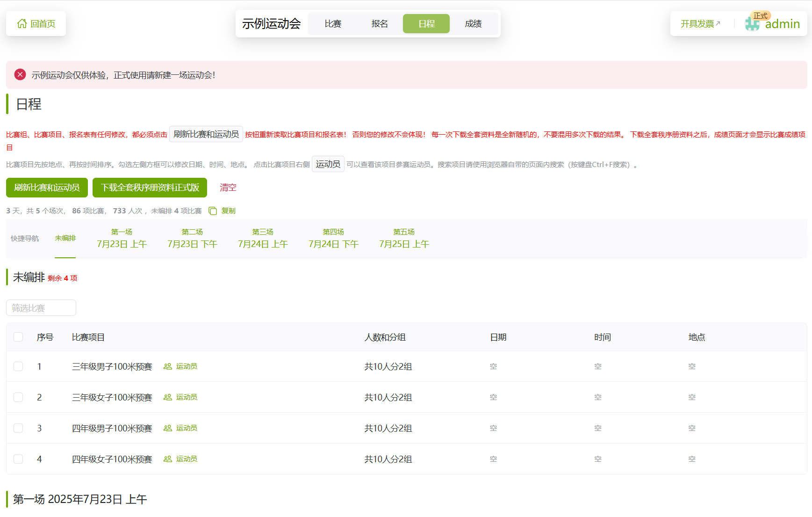Check the box for row 1 三年级男子100米预赛
812x517 pixels.
[18, 366]
